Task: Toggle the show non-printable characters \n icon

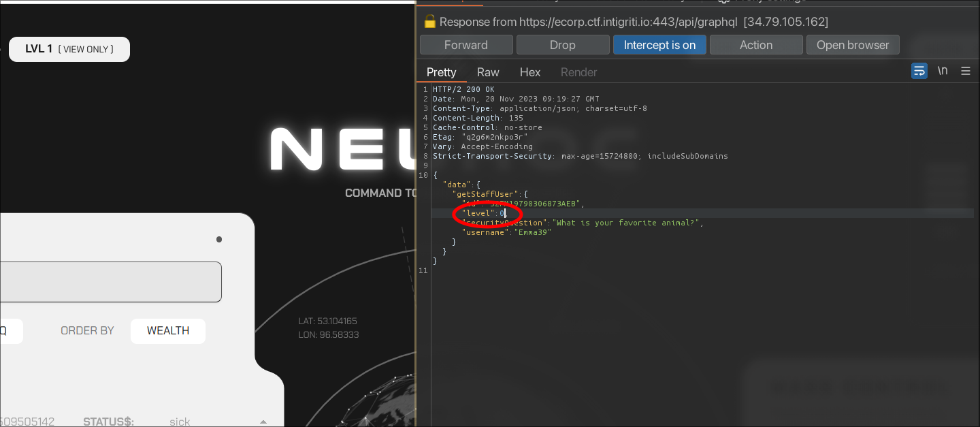Action: [943, 71]
